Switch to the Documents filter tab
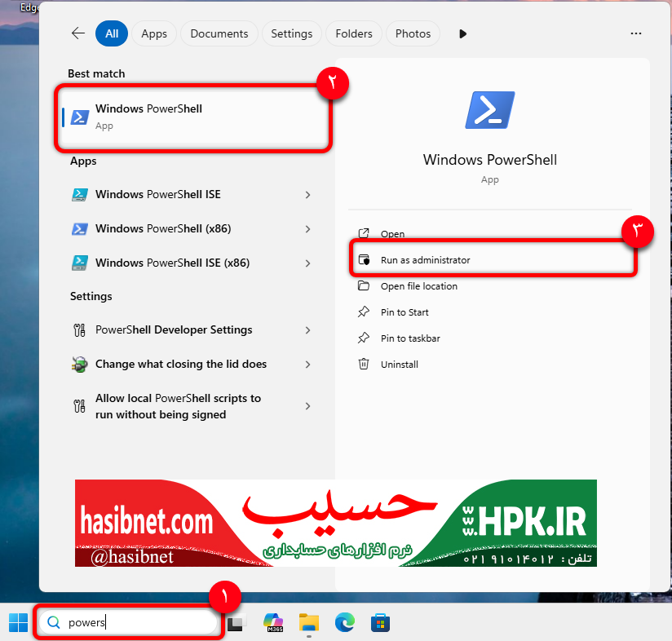This screenshot has width=672, height=641. (x=219, y=33)
